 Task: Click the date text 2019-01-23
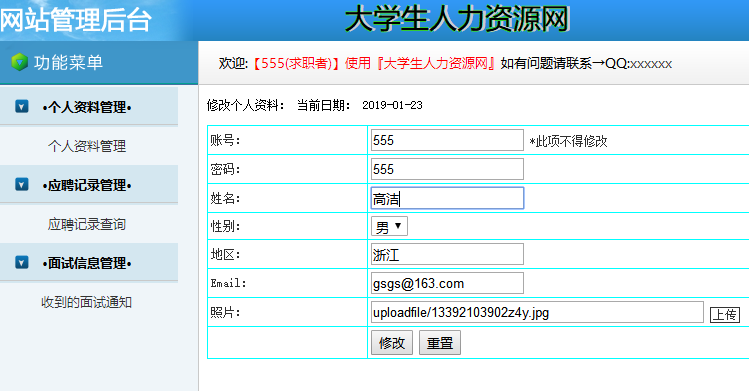(x=392, y=105)
